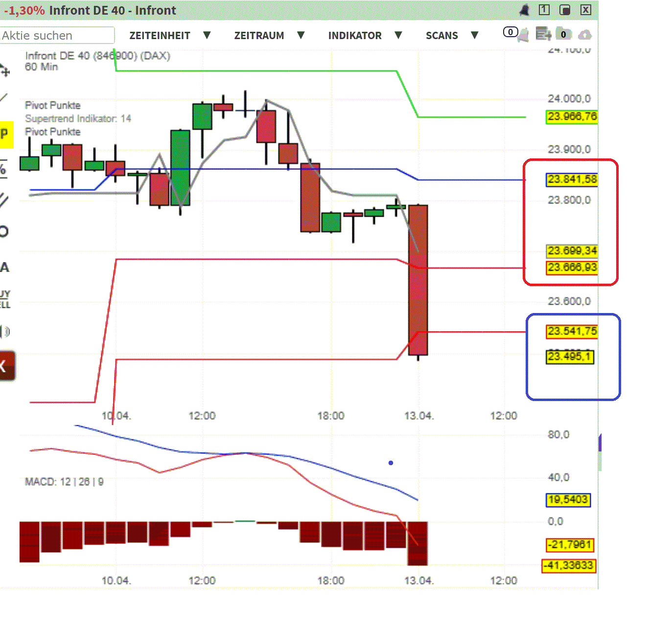Open the BUY/SELL trading panel
This screenshot has height=628, width=672.
5,298
